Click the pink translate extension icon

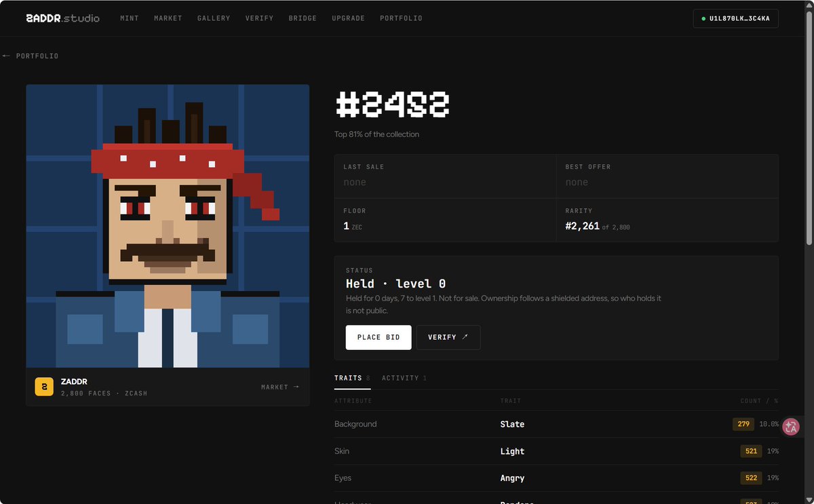(x=791, y=427)
